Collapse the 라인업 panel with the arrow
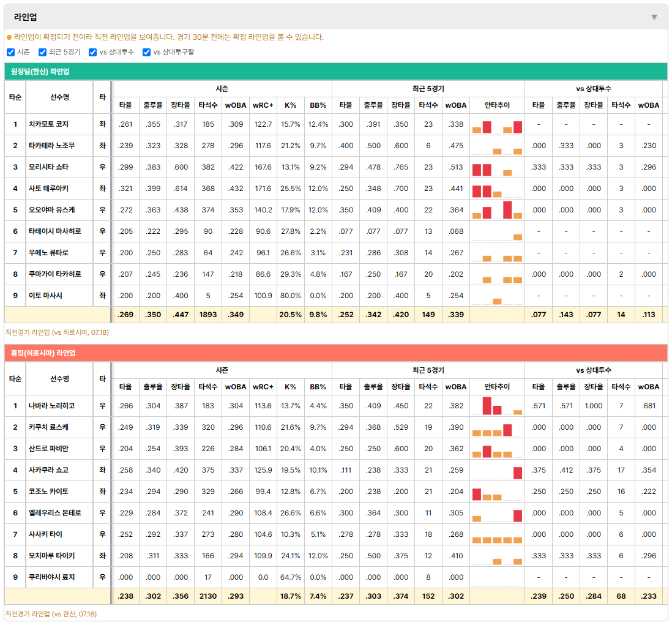672x625 pixels. click(654, 17)
